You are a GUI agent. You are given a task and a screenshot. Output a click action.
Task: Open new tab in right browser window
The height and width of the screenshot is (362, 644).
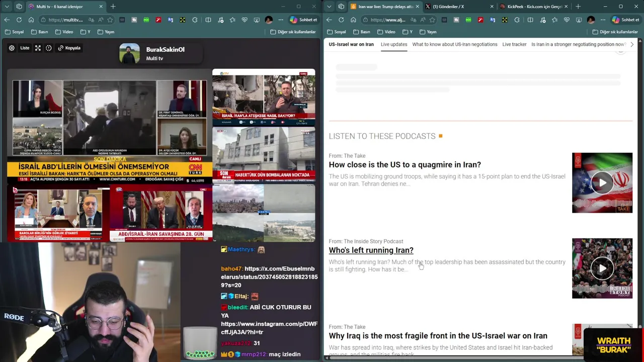578,7
